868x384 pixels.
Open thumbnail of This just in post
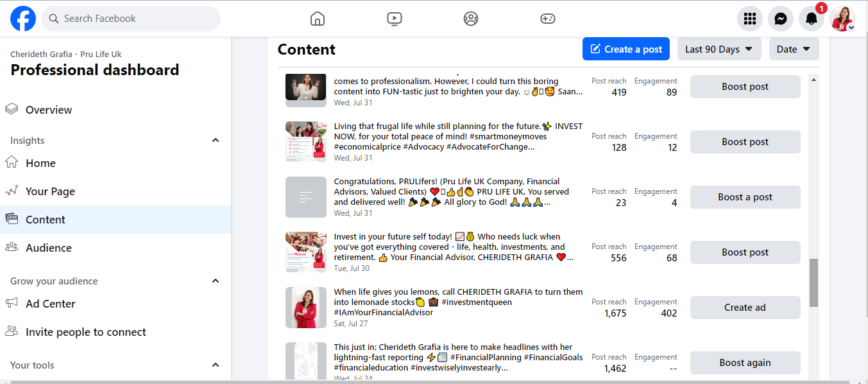(x=306, y=362)
